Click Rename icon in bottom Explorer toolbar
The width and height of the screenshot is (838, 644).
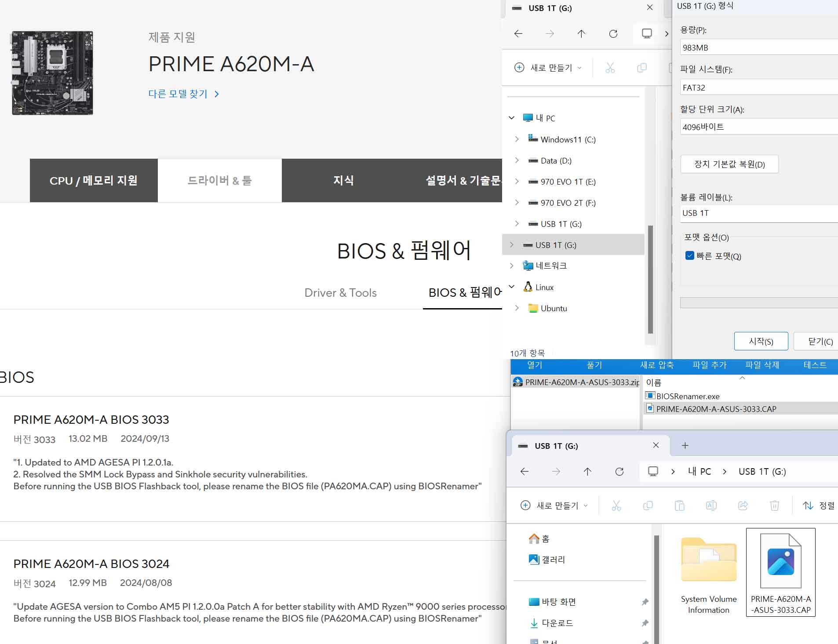[x=711, y=506]
